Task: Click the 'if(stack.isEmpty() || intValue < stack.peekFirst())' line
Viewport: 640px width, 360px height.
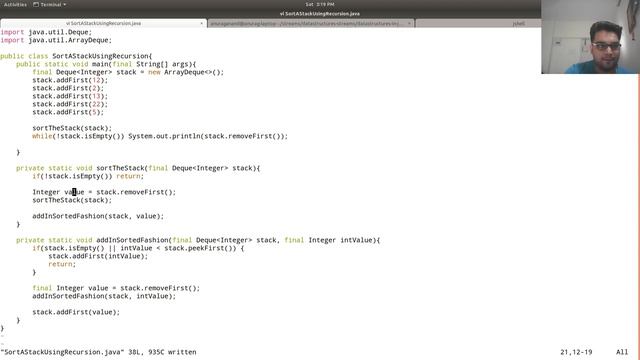Action: (138, 248)
